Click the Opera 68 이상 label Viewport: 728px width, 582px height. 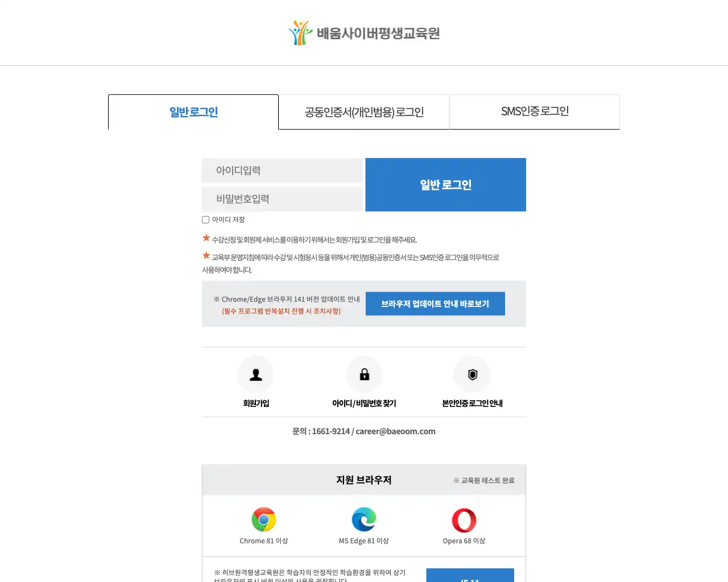[464, 541]
